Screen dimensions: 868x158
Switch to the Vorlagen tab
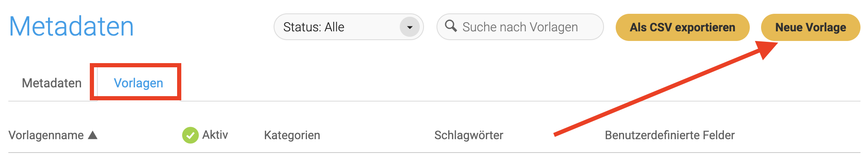(139, 83)
